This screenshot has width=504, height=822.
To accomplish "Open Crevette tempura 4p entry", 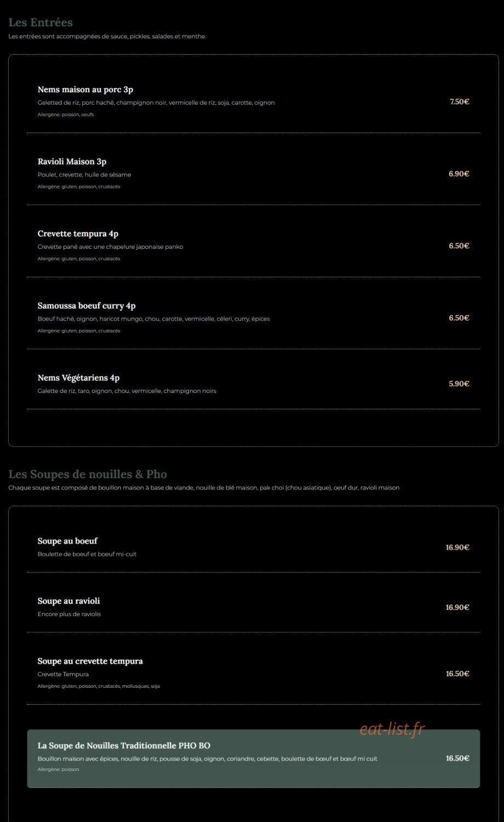I will click(254, 246).
